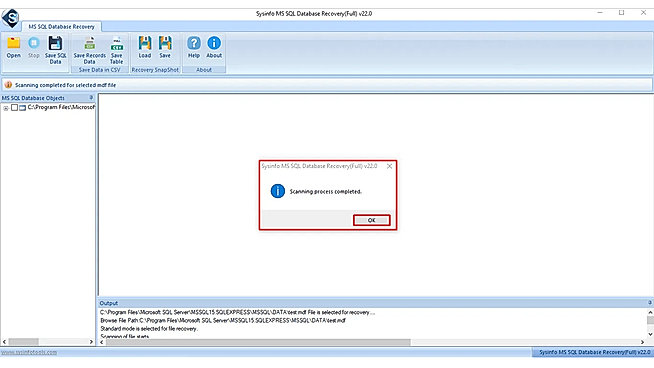Click the Open folder icon
This screenshot has width=654, height=368.
coord(13,43)
